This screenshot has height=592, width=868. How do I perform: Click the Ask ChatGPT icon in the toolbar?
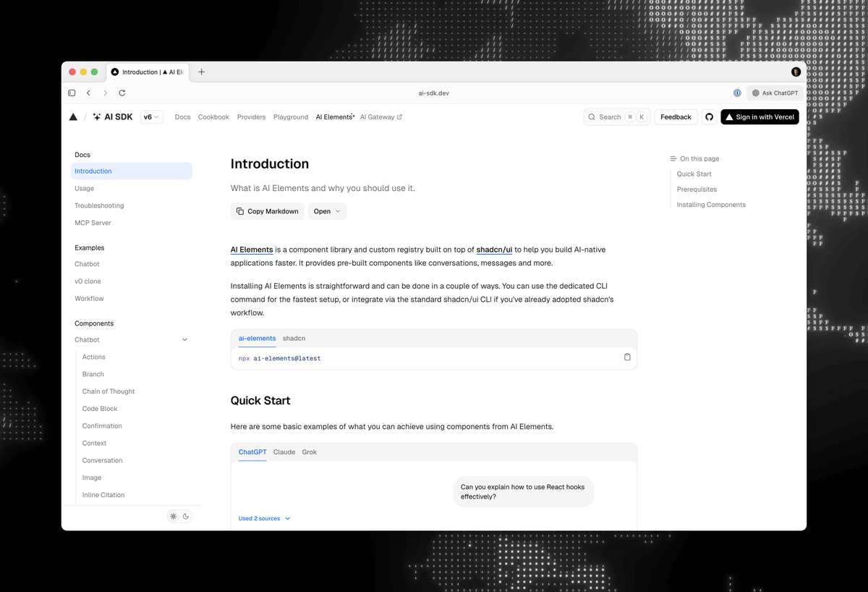pyautogui.click(x=757, y=93)
